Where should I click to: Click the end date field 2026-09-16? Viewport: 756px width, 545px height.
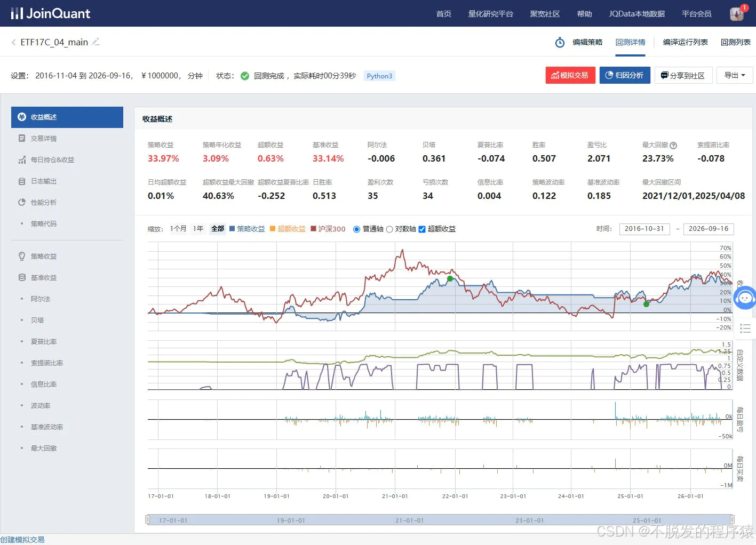[x=709, y=229]
